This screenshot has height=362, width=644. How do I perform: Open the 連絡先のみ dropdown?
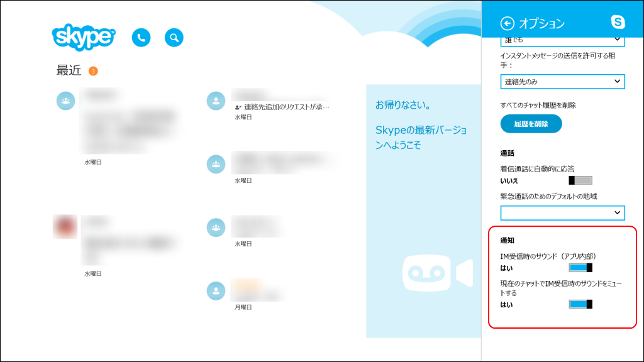coord(562,82)
